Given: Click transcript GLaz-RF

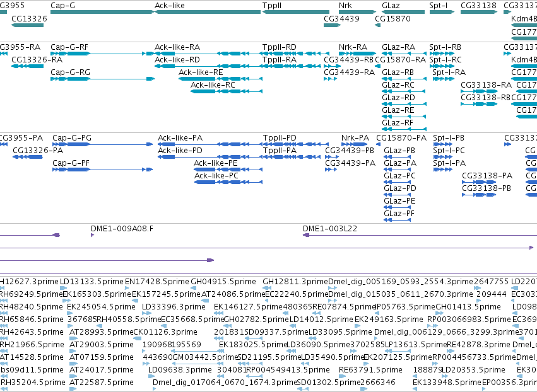Looking at the screenshot, I should coord(404,129).
